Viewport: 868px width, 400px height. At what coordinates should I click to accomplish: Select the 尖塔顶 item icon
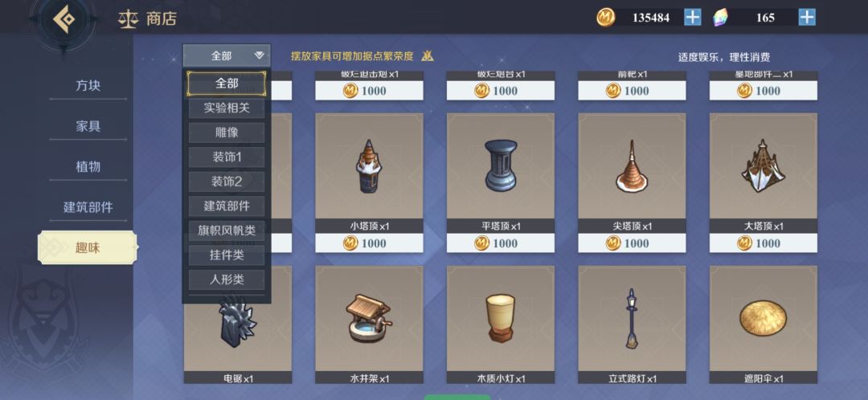[632, 166]
